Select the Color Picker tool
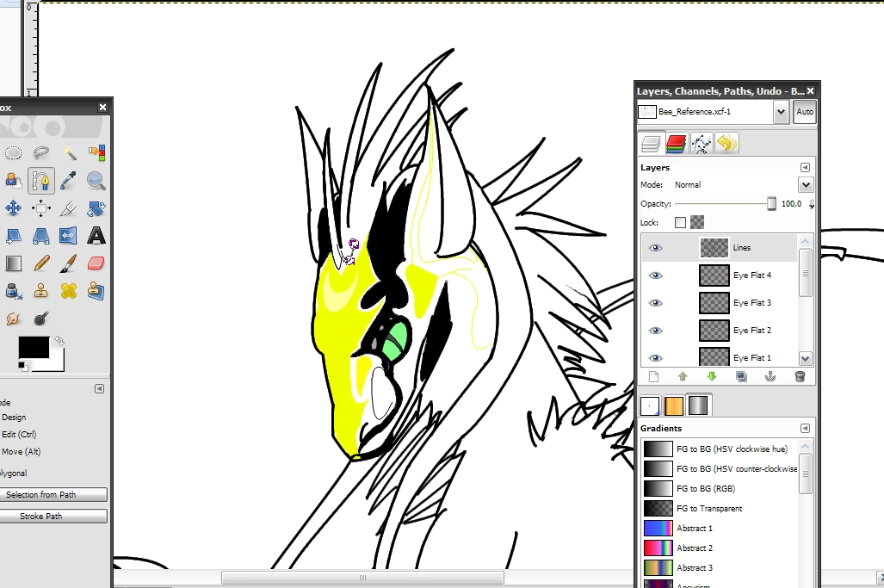884x588 pixels. tap(68, 181)
